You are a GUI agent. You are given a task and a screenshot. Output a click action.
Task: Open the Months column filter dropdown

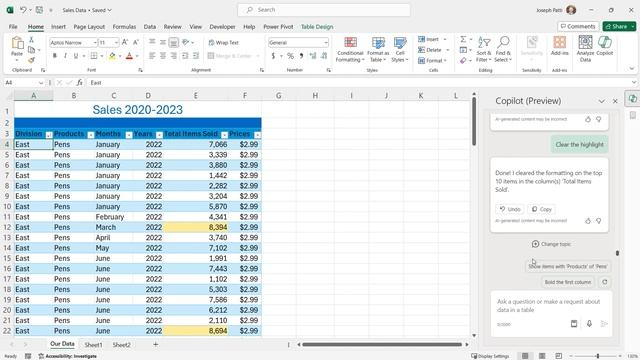tap(129, 135)
